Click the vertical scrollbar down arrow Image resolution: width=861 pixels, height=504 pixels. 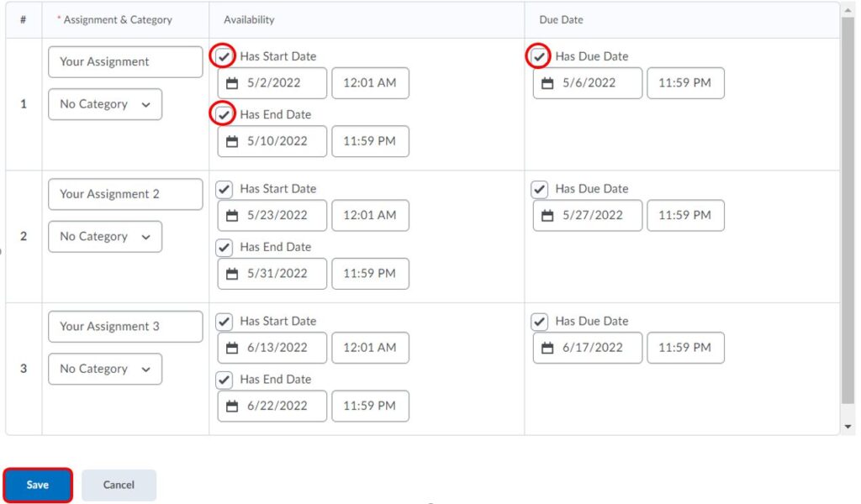(848, 427)
